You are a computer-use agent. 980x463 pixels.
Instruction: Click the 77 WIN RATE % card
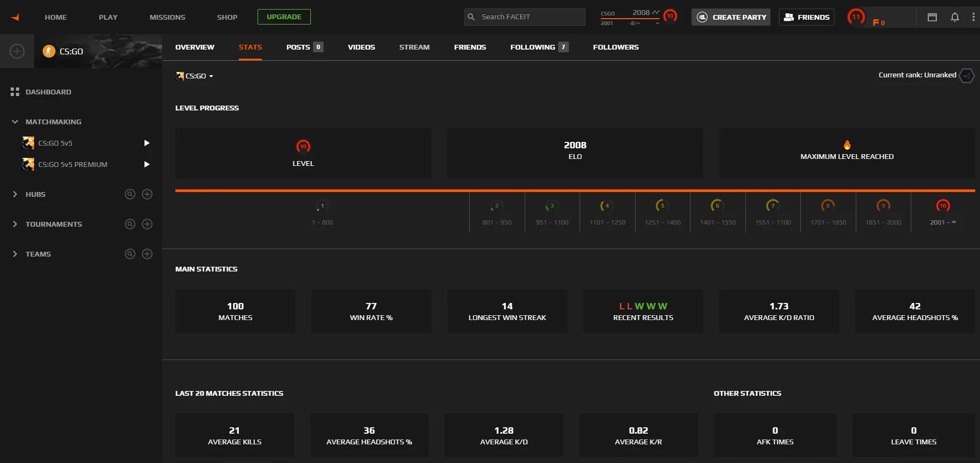(371, 311)
